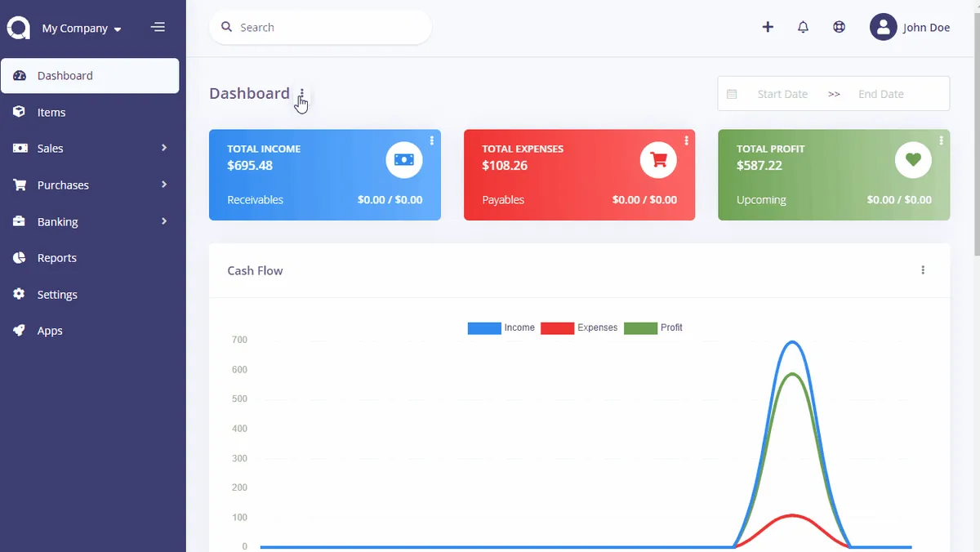Open Total Profit widget options dots
980x552 pixels.
pyautogui.click(x=942, y=140)
